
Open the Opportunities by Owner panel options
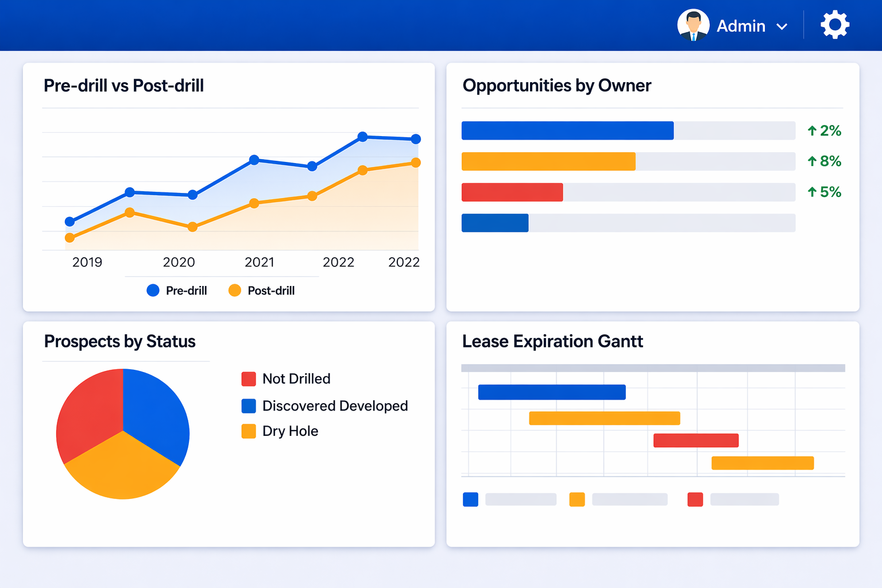(x=557, y=85)
